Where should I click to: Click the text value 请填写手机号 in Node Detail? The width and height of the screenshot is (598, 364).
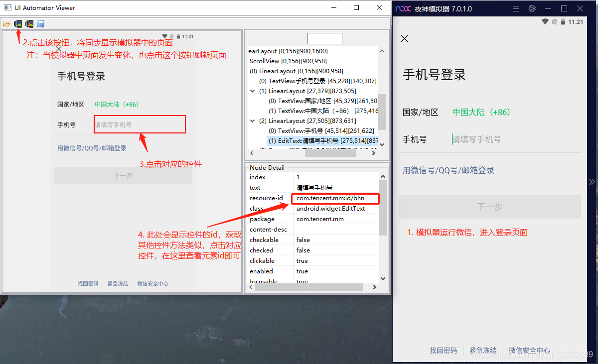(x=314, y=188)
